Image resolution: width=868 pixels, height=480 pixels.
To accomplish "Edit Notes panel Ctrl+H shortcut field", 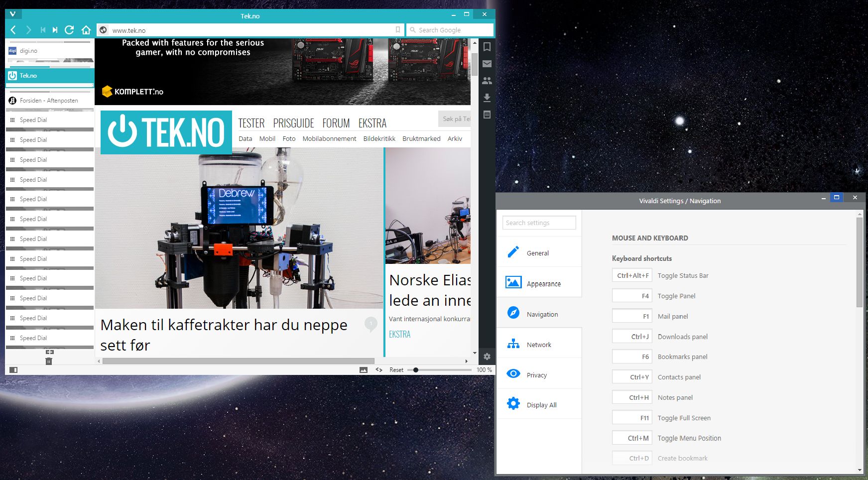I will coord(632,397).
